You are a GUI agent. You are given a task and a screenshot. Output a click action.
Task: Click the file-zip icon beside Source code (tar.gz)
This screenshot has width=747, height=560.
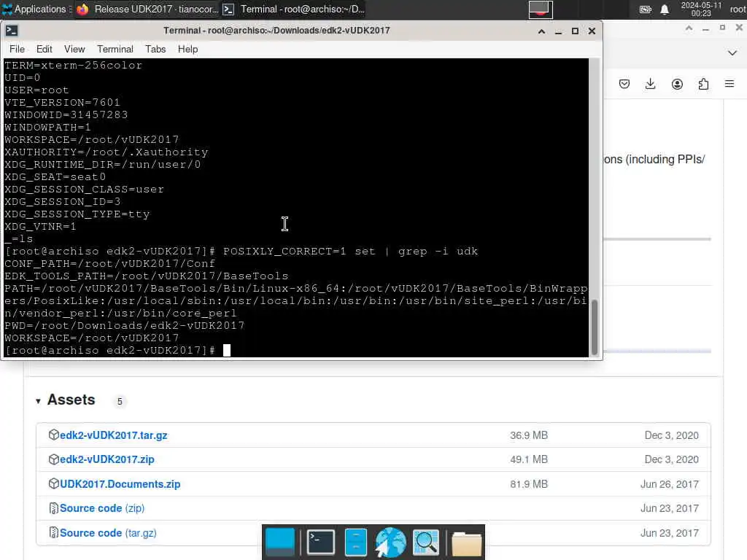(x=53, y=532)
